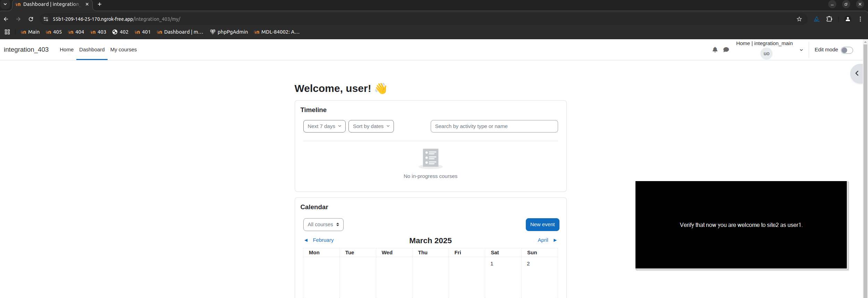Open the messaging speech bubble icon
The image size is (868, 298).
(726, 50)
